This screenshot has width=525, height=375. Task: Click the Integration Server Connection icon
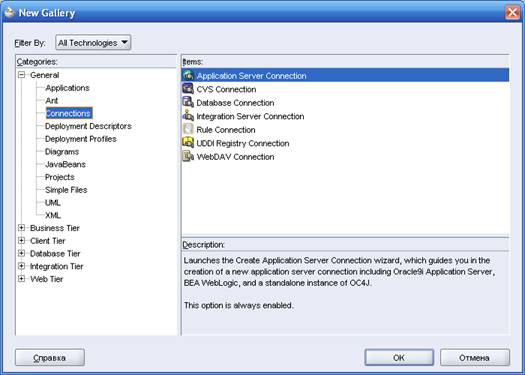coord(188,116)
